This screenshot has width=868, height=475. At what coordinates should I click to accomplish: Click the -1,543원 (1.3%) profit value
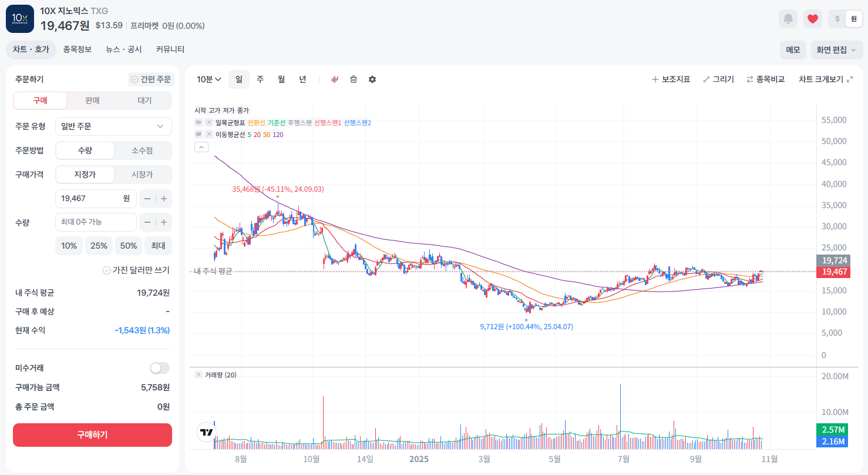142,330
